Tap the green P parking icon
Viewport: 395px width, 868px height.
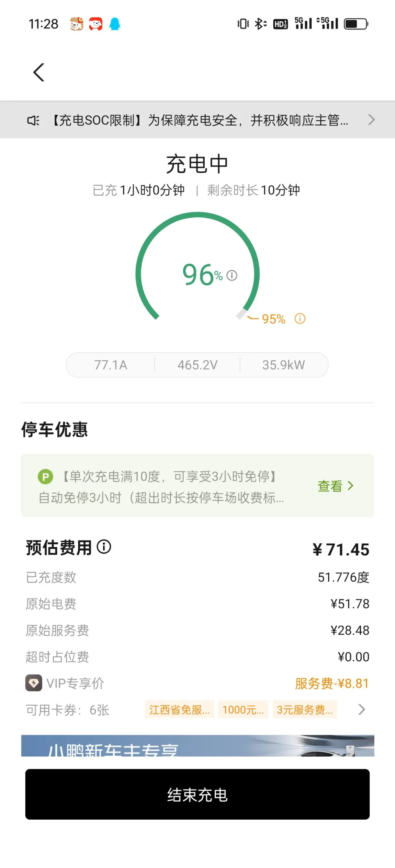[x=45, y=476]
